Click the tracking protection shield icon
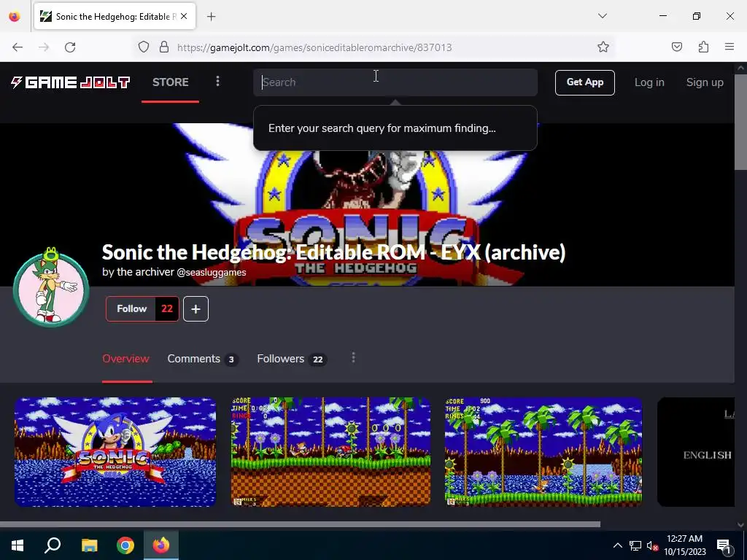 (144, 47)
